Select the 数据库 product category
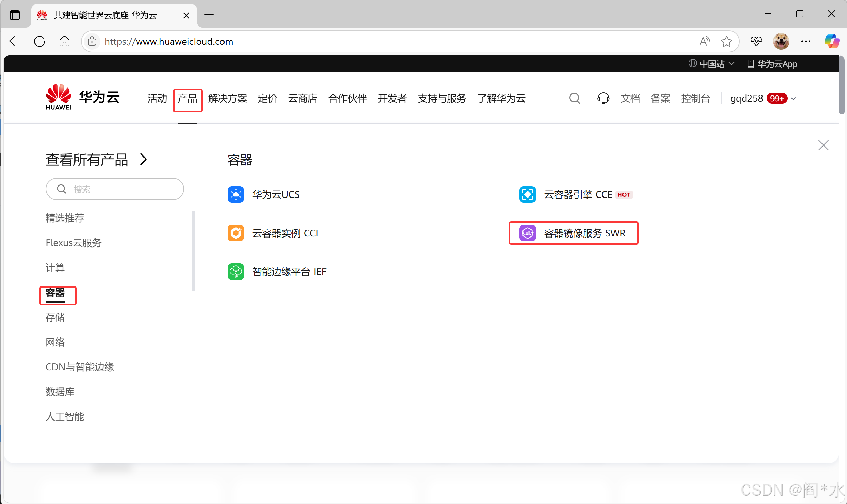This screenshot has width=847, height=504. 60,392
